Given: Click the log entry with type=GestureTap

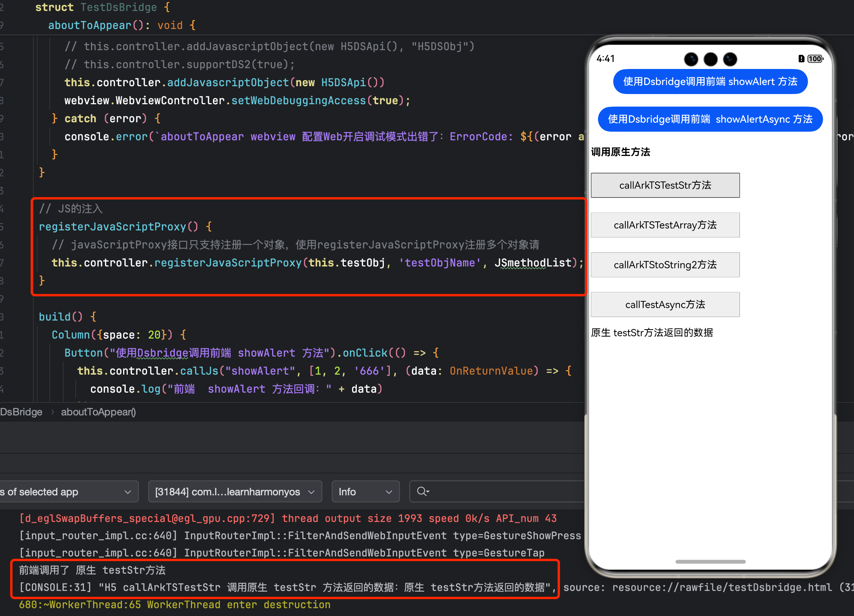Looking at the screenshot, I should pos(282,553).
